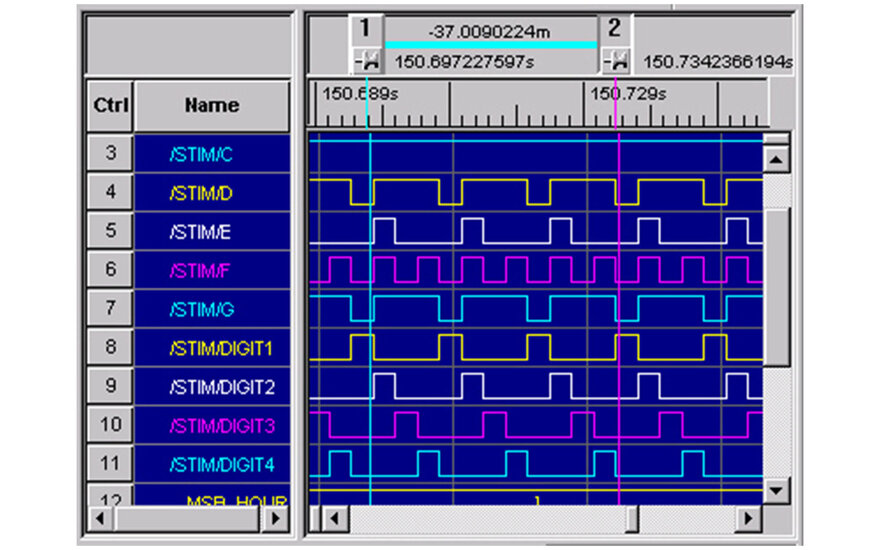Screen dimensions: 880x550
Task: Click the Ctrl column header
Action: click(110, 106)
